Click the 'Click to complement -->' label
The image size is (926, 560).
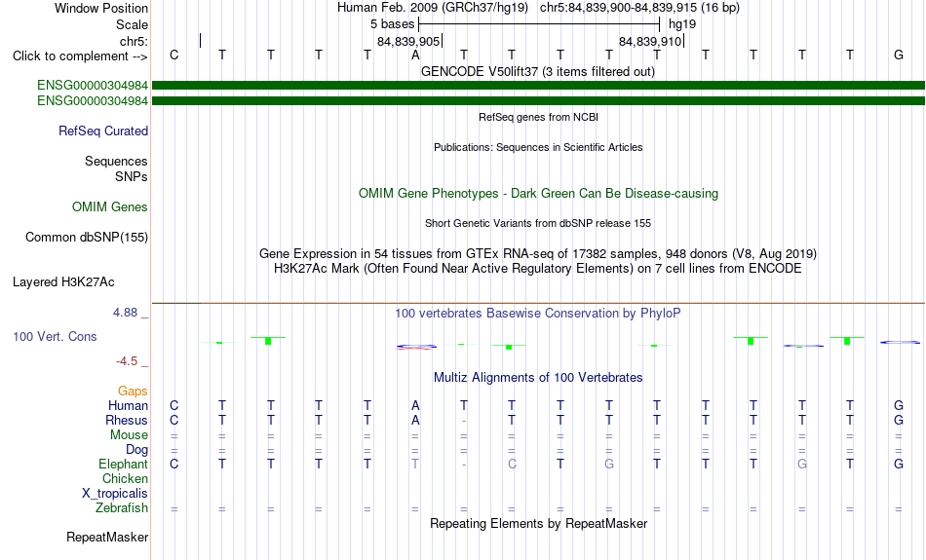pyautogui.click(x=80, y=56)
